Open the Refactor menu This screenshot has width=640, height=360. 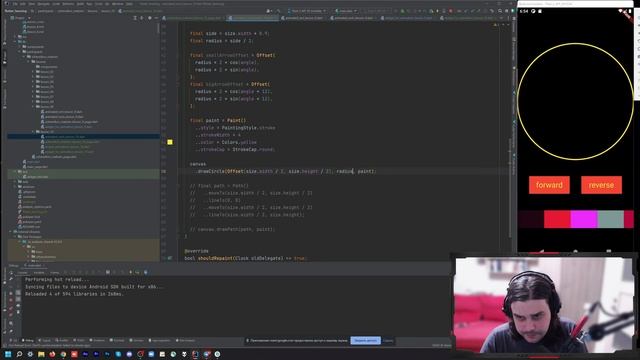(x=68, y=4)
